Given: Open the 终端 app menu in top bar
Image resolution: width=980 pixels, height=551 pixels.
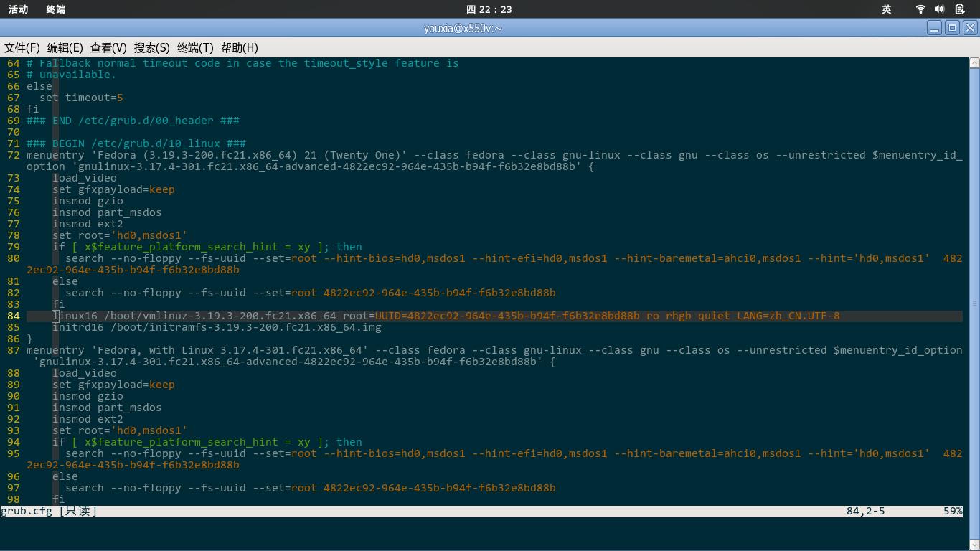Looking at the screenshot, I should 55,9.
